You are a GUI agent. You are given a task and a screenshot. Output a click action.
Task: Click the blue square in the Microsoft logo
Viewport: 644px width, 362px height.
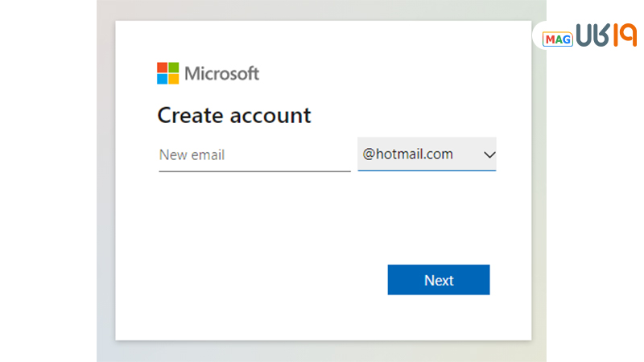point(162,79)
